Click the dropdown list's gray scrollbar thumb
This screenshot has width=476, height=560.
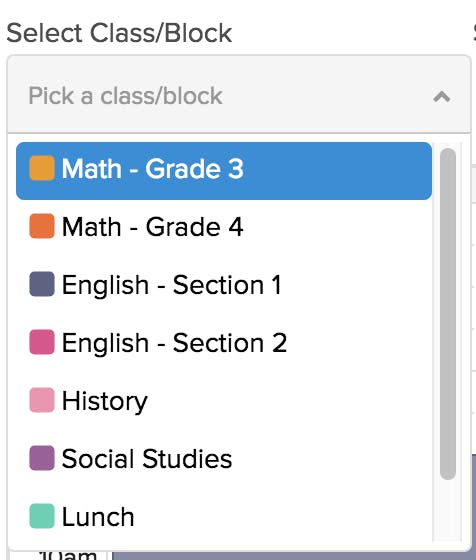tap(448, 314)
